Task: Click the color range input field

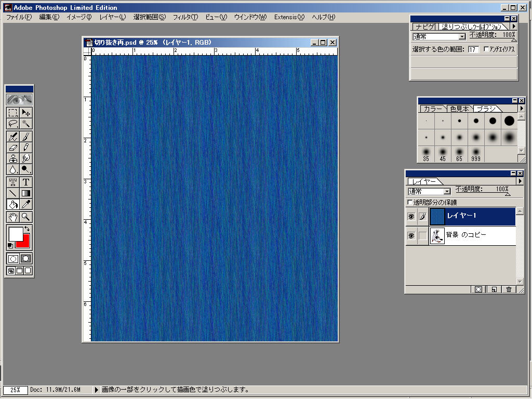Action: point(473,49)
